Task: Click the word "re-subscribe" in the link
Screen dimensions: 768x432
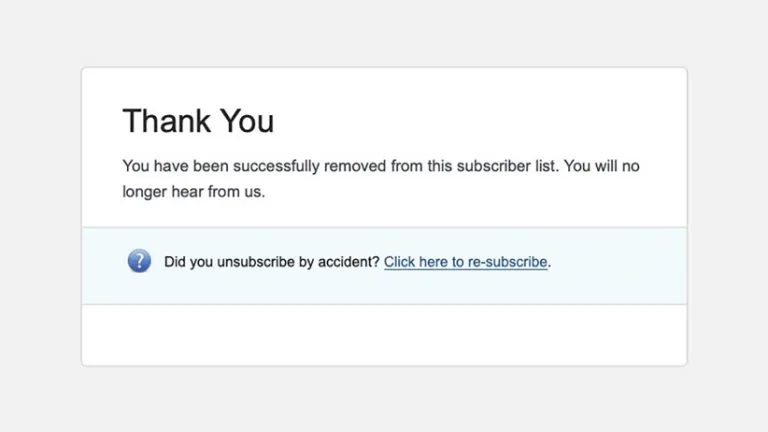Action: tap(507, 262)
